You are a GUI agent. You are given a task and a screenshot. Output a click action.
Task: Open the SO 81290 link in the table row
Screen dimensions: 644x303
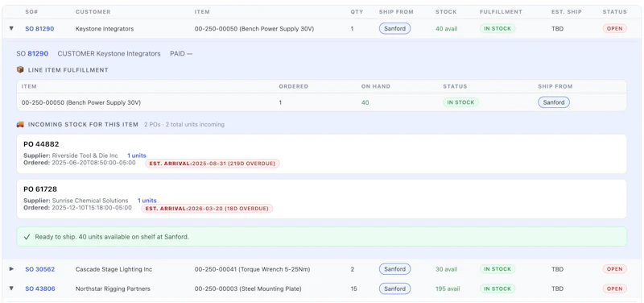click(39, 29)
